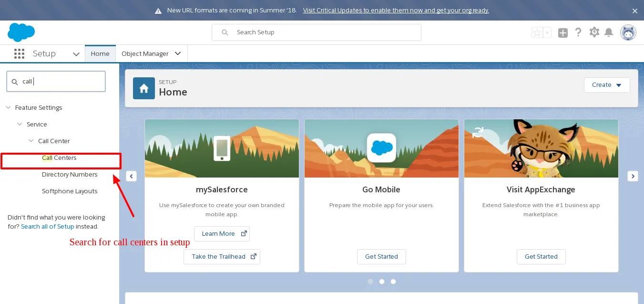Click the mySalesforce card phone image
Screen dimensions: 644x304
click(222, 148)
